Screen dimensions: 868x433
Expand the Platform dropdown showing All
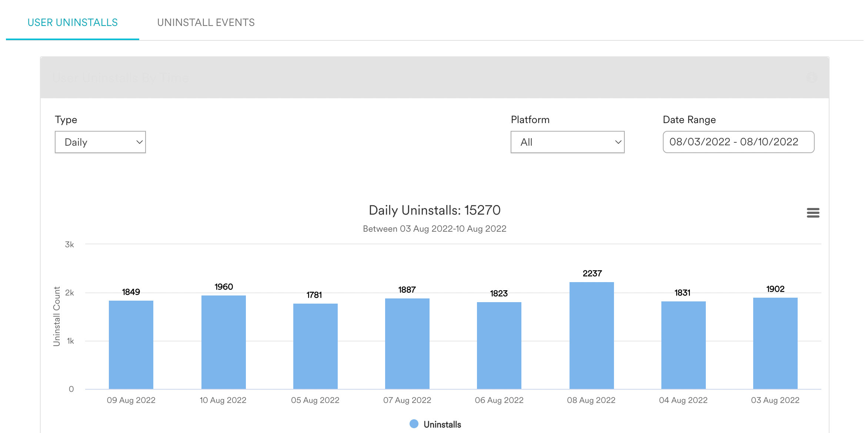567,142
